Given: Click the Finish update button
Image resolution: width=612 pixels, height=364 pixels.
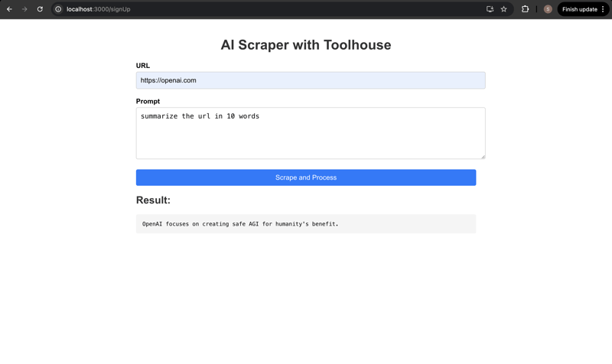Looking at the screenshot, I should pyautogui.click(x=580, y=9).
